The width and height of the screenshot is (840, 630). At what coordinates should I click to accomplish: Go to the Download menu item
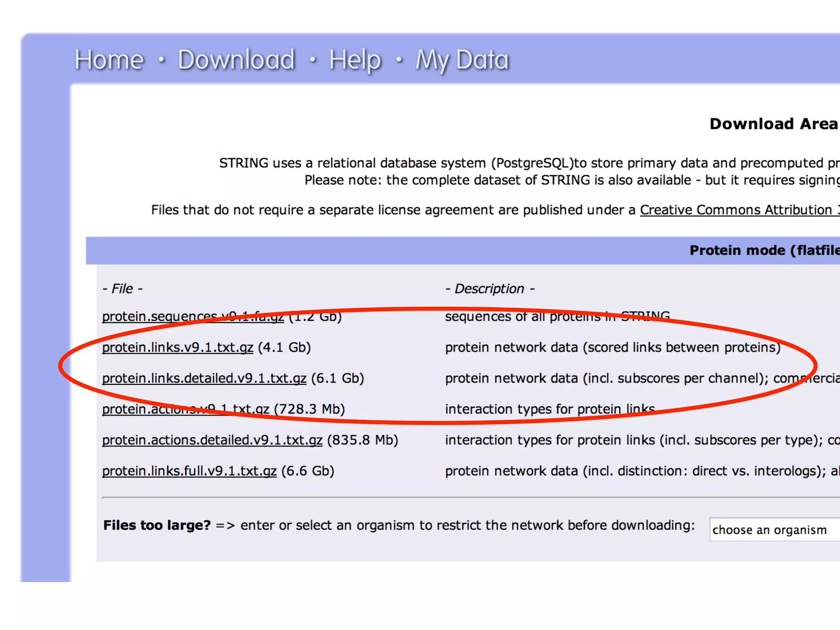[x=236, y=60]
